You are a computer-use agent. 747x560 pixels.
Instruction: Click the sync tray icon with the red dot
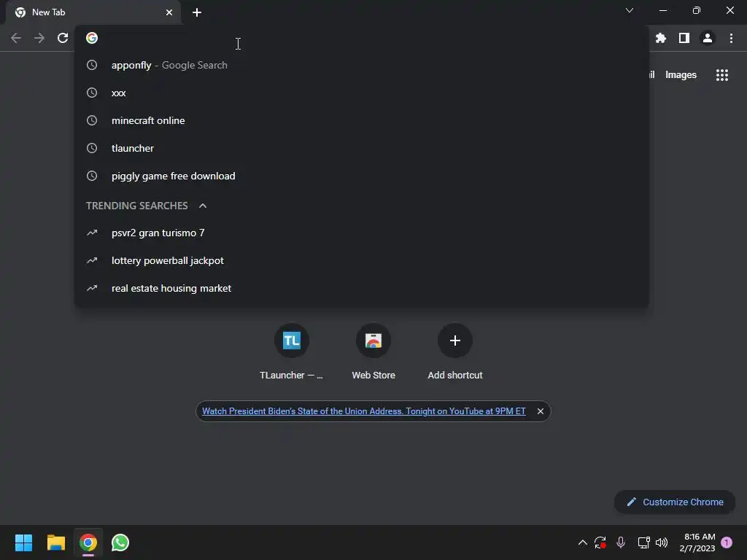point(600,542)
